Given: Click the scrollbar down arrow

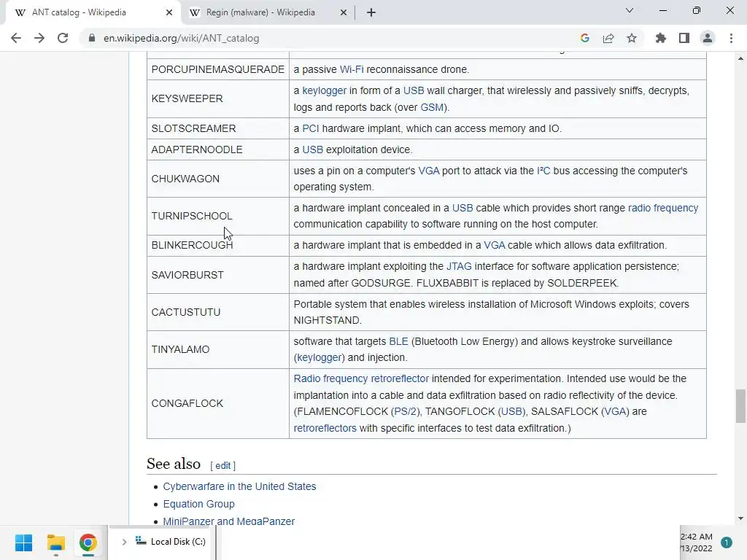Looking at the screenshot, I should [740, 518].
